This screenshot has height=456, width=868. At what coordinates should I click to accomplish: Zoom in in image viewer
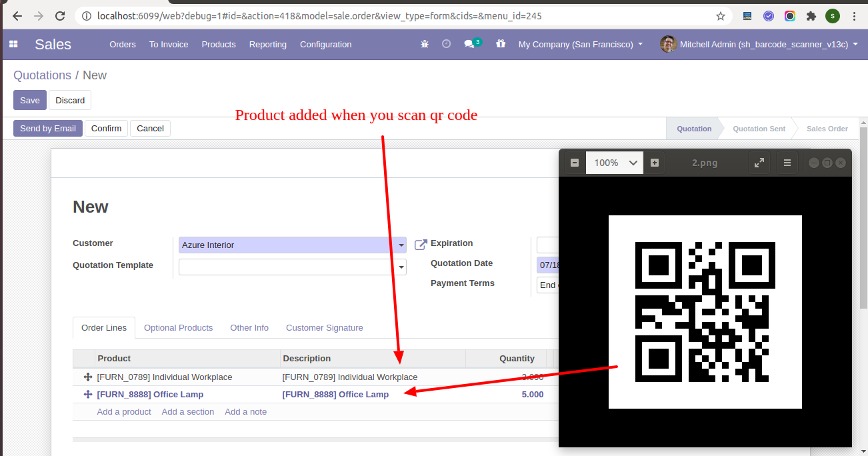(x=655, y=163)
